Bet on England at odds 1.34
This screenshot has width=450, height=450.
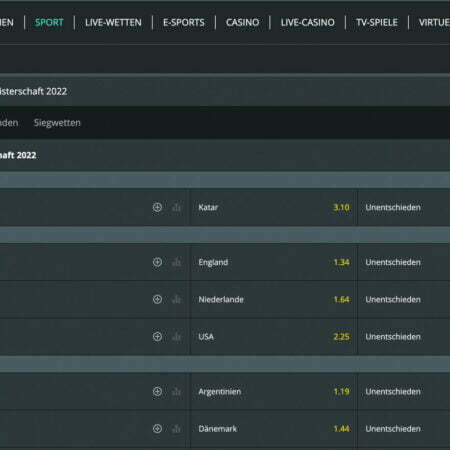274,262
